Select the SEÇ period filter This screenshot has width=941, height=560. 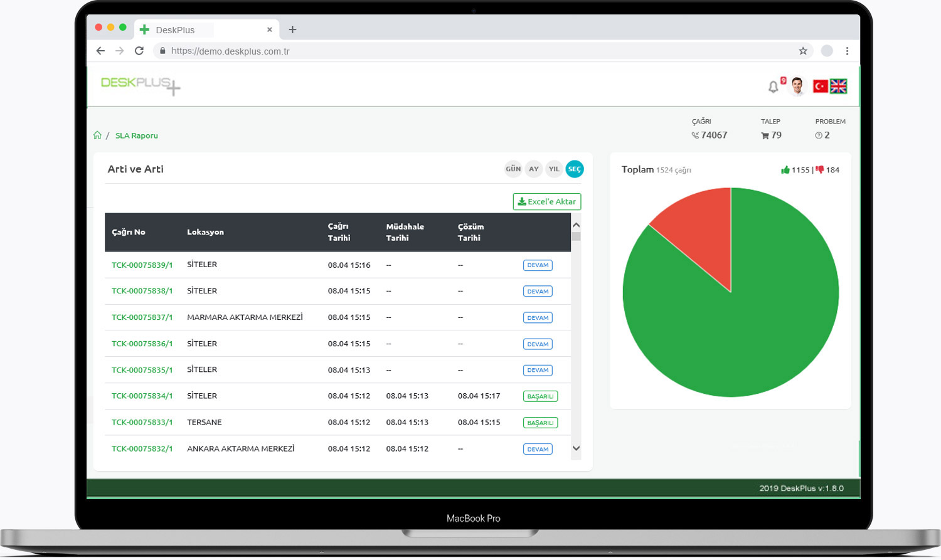(575, 169)
